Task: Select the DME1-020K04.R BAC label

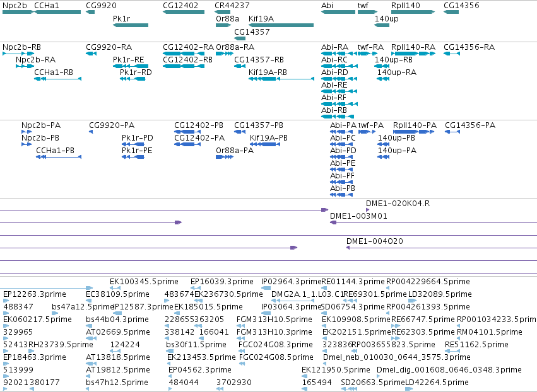Action: 398,203
